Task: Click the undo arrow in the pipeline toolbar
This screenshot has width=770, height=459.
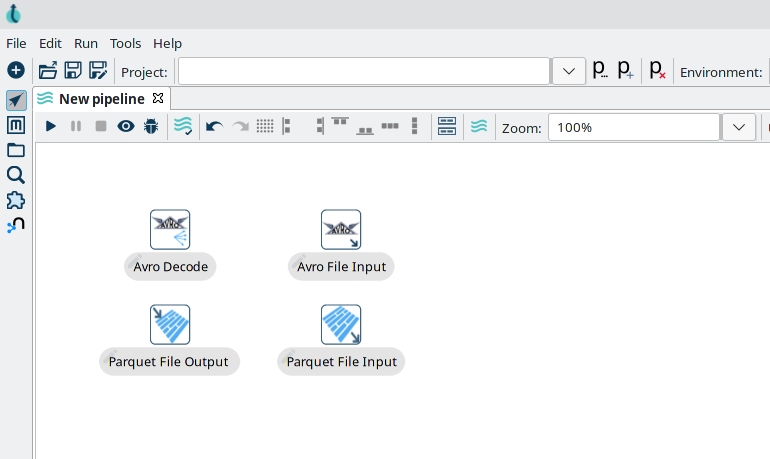Action: (x=213, y=127)
